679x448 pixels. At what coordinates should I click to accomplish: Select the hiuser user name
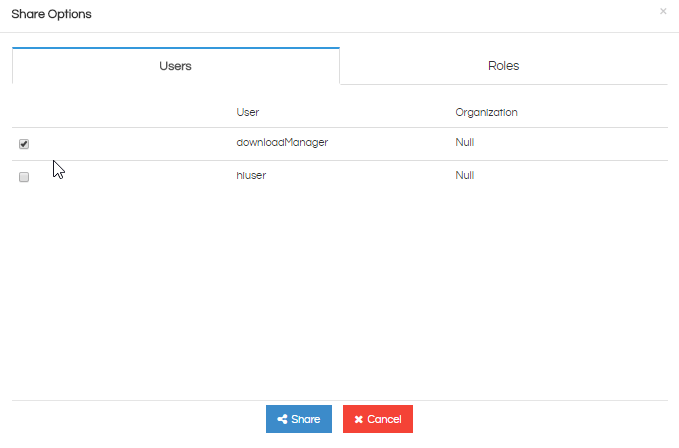pyautogui.click(x=251, y=175)
